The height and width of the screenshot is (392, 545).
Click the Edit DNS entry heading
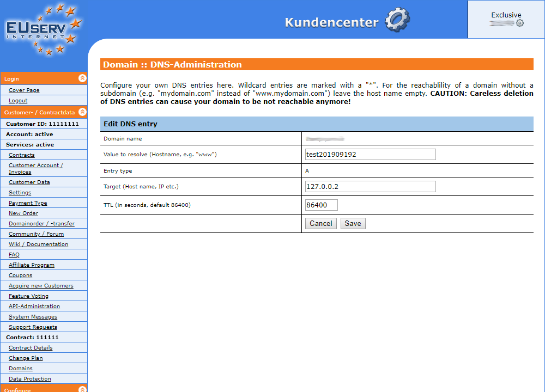tap(130, 124)
